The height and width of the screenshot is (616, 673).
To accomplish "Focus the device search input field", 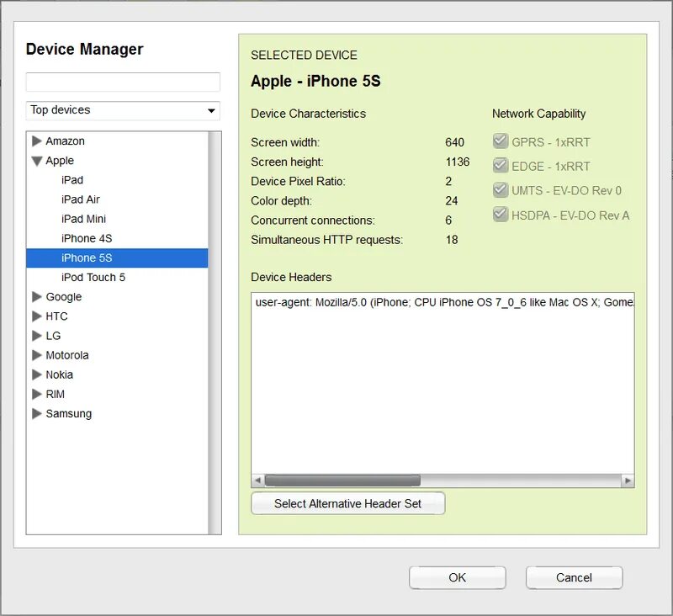I will [123, 82].
